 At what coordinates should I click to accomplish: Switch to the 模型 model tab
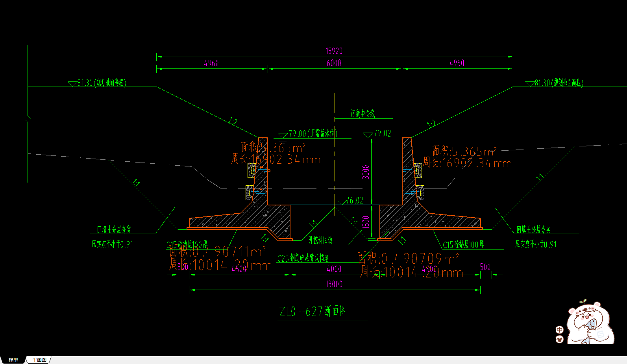click(x=13, y=360)
